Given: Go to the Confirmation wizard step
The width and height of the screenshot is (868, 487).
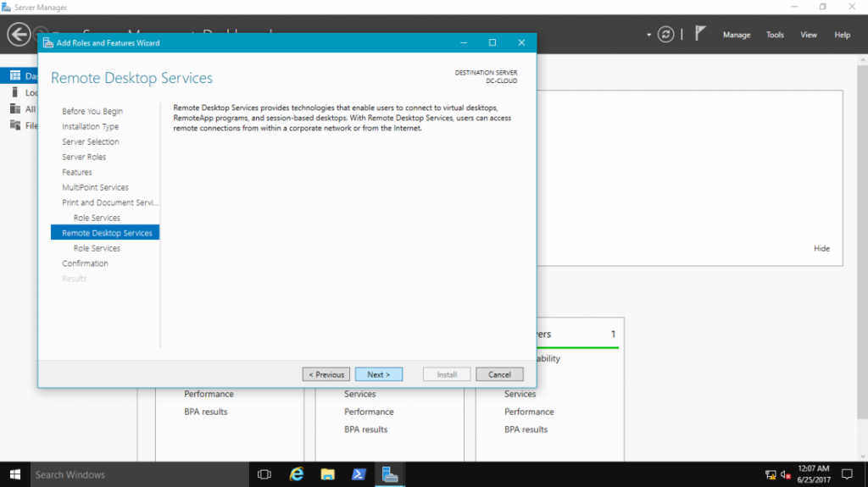Looking at the screenshot, I should [85, 263].
